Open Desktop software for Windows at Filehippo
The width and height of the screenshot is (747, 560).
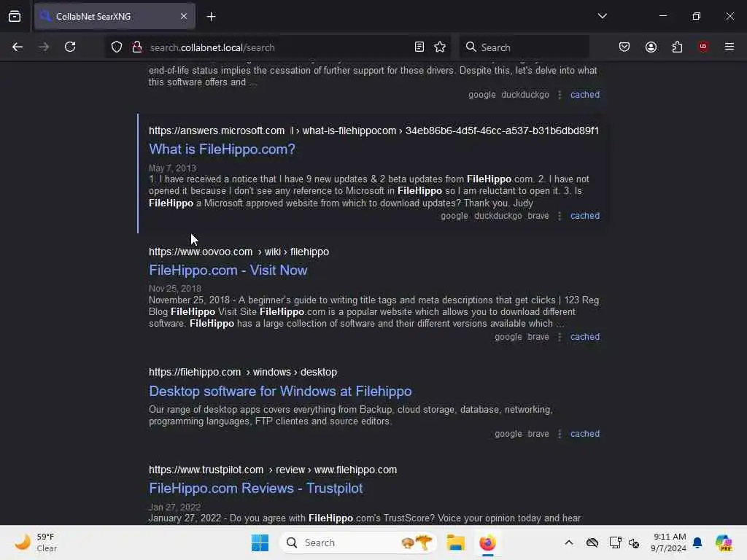pyautogui.click(x=280, y=392)
